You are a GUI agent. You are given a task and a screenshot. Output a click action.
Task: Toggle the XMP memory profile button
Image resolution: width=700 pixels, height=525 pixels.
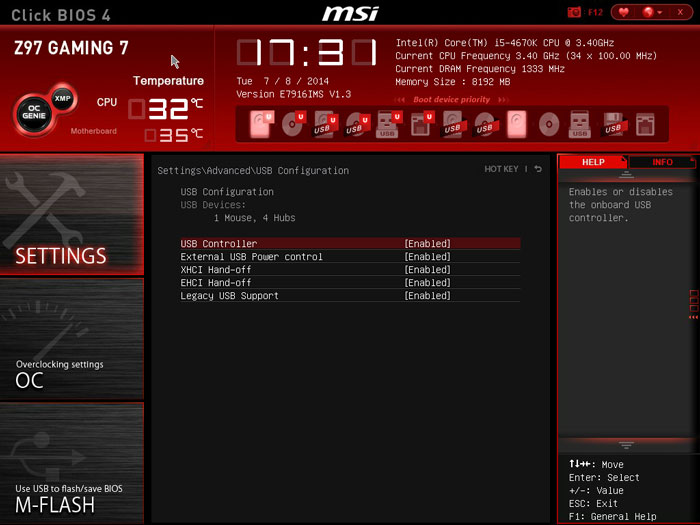(62, 98)
